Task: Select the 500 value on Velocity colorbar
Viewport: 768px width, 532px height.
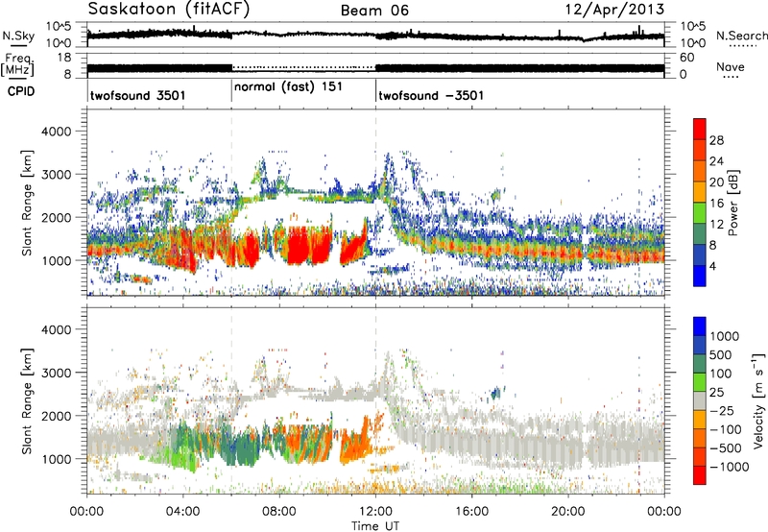Action: tap(721, 354)
